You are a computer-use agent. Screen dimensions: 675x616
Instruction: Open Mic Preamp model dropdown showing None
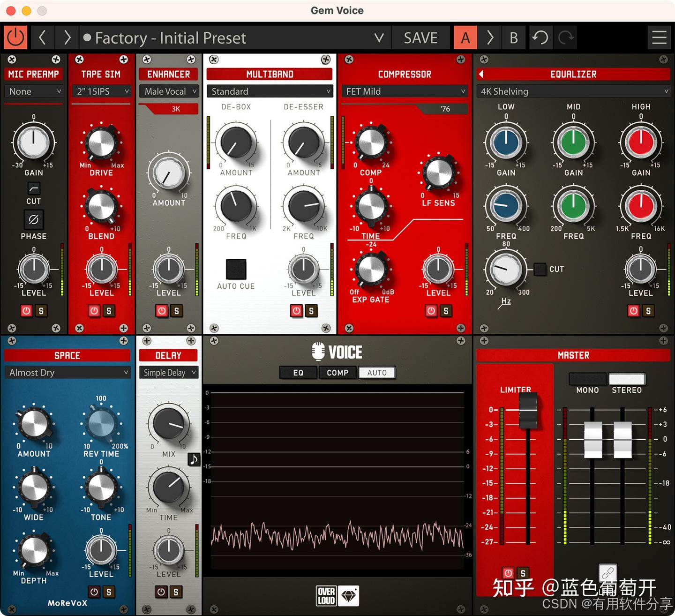34,91
